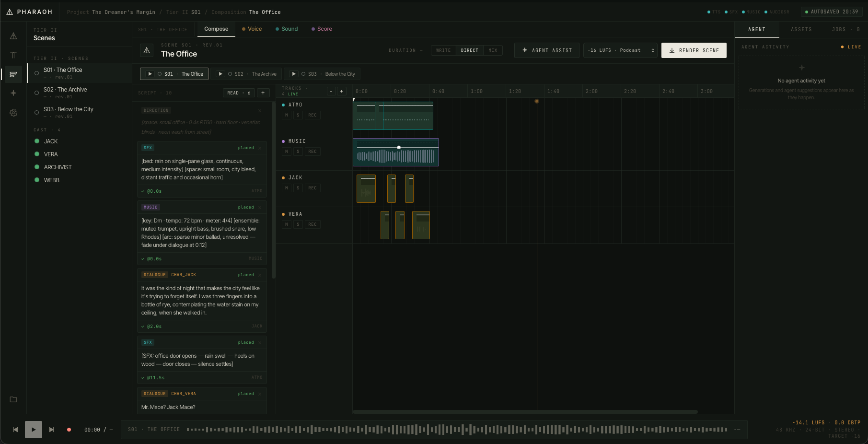Arm REC on the JACK track
This screenshot has width=868, height=444.
tap(312, 188)
